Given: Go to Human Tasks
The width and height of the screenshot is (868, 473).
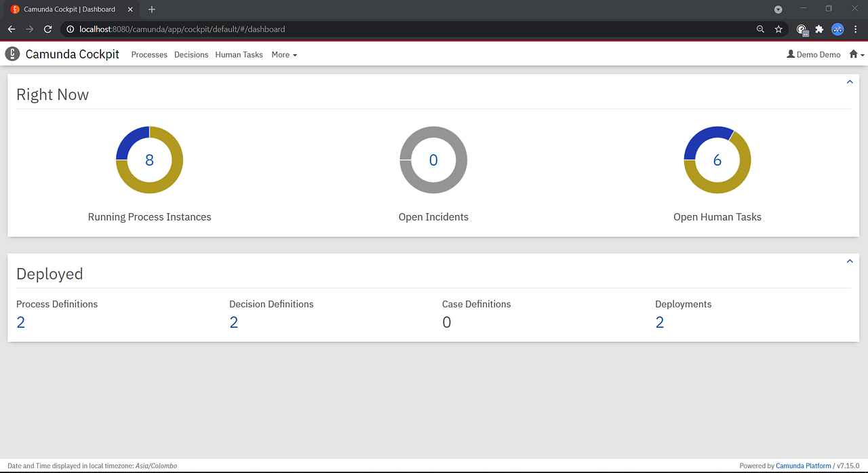Looking at the screenshot, I should pyautogui.click(x=239, y=54).
